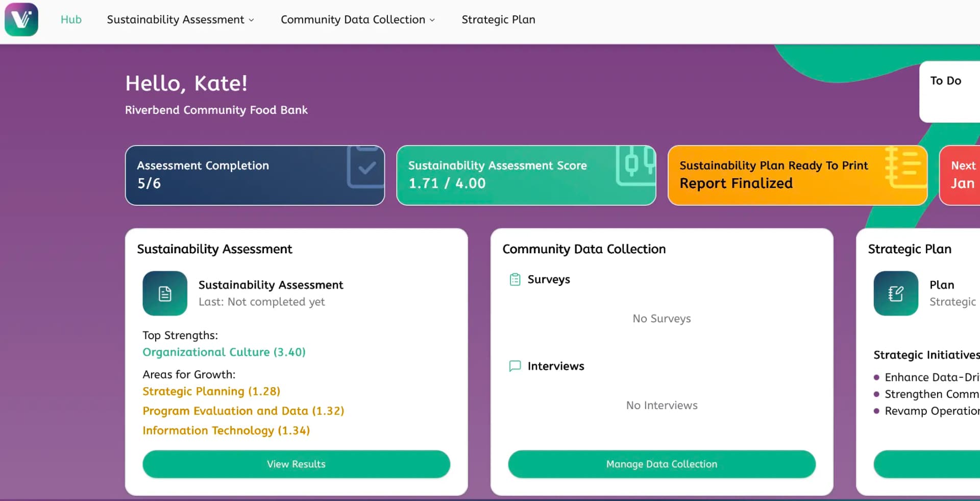Click the View Results button
The width and height of the screenshot is (980, 501).
click(296, 464)
